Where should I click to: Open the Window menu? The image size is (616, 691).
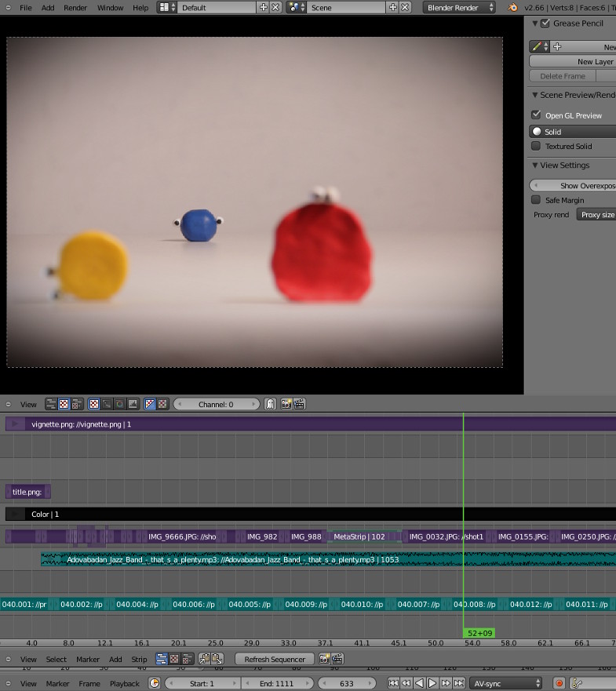[x=110, y=8]
